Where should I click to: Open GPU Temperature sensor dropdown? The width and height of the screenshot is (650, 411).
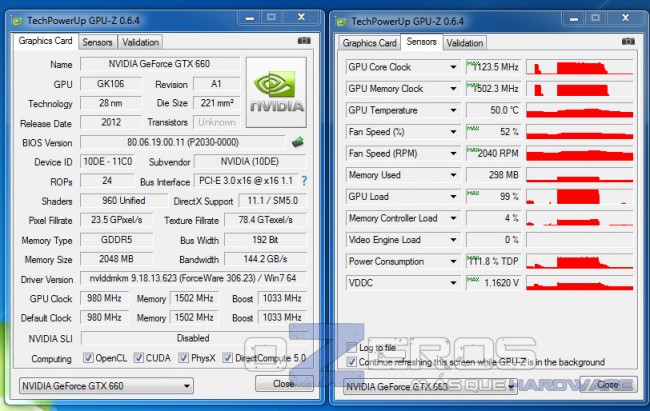click(454, 110)
